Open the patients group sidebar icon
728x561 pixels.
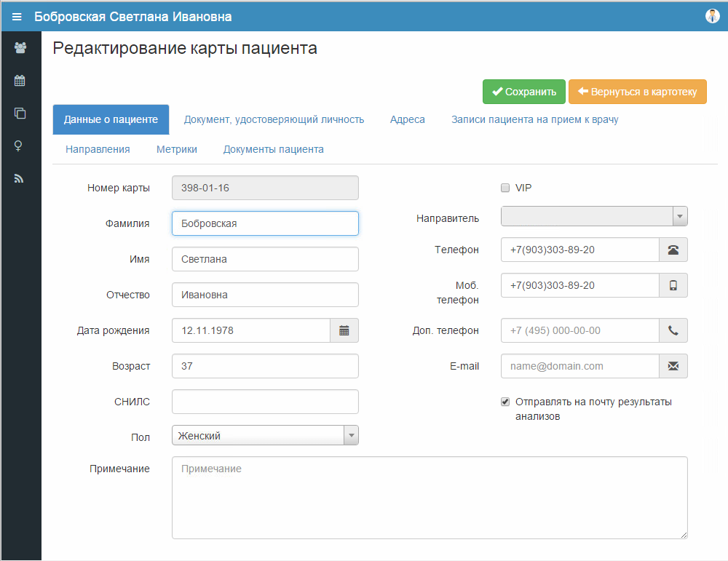(20, 48)
